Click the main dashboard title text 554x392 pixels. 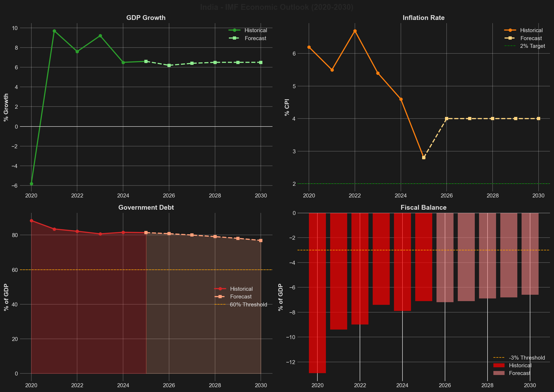coord(277,7)
